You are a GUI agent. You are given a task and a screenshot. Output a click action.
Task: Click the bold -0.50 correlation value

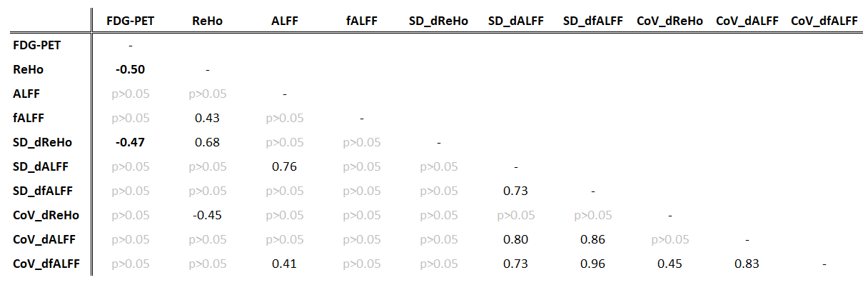[130, 69]
